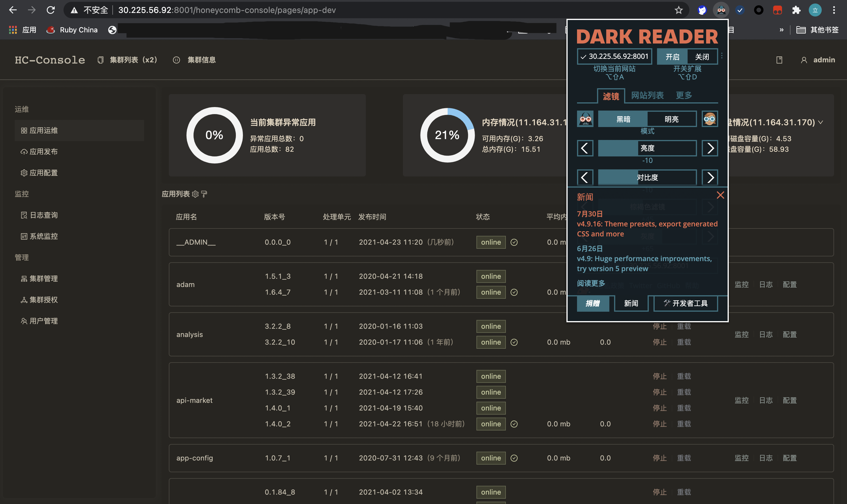Click the filter icon next to 应用列表
The width and height of the screenshot is (847, 504).
coord(204,194)
